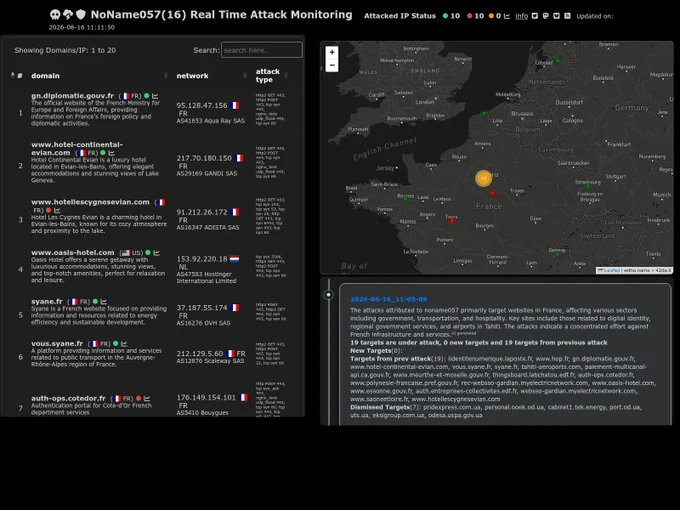680x510 pixels.
Task: Open the info link in the header
Action: tap(521, 16)
